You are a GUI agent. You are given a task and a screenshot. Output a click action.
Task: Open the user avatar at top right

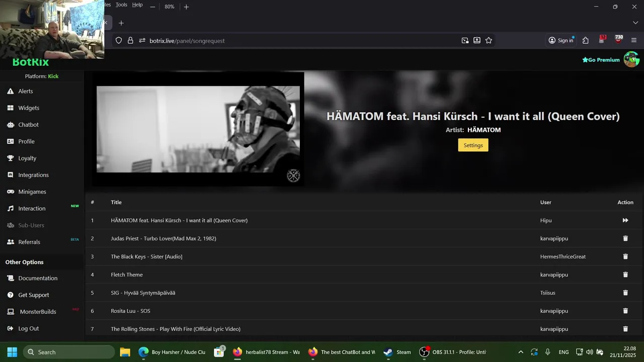[631, 59]
